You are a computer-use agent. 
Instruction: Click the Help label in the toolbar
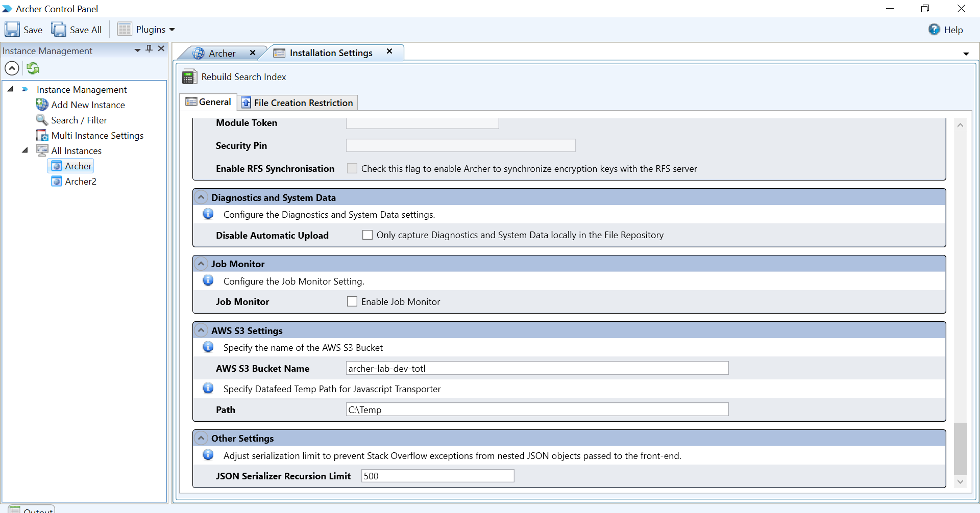point(953,30)
